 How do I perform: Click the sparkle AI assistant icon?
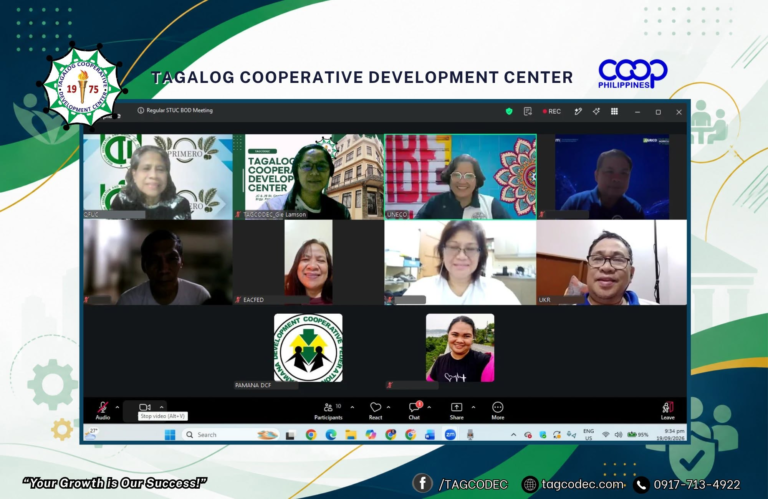596,112
